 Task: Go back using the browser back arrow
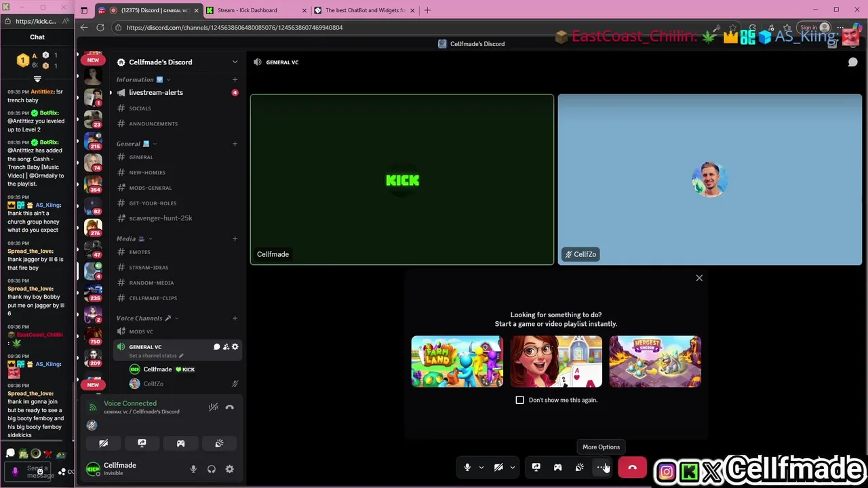pos(84,28)
